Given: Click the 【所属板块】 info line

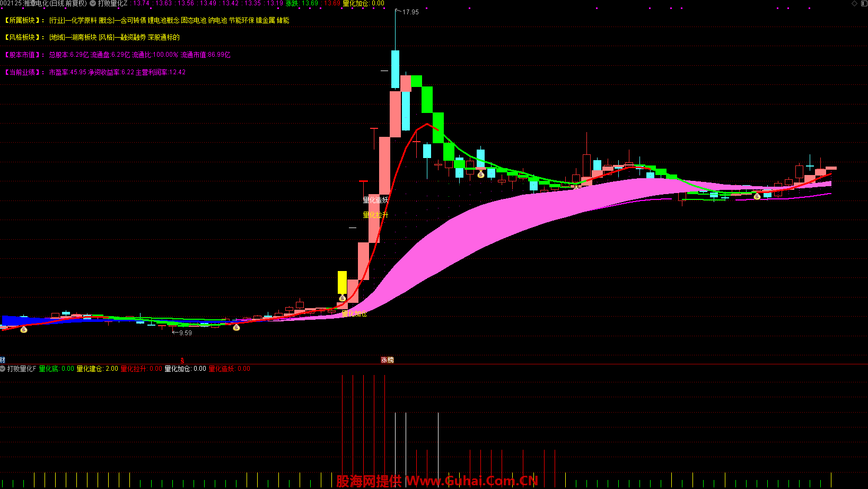Looking at the screenshot, I should click(x=146, y=20).
